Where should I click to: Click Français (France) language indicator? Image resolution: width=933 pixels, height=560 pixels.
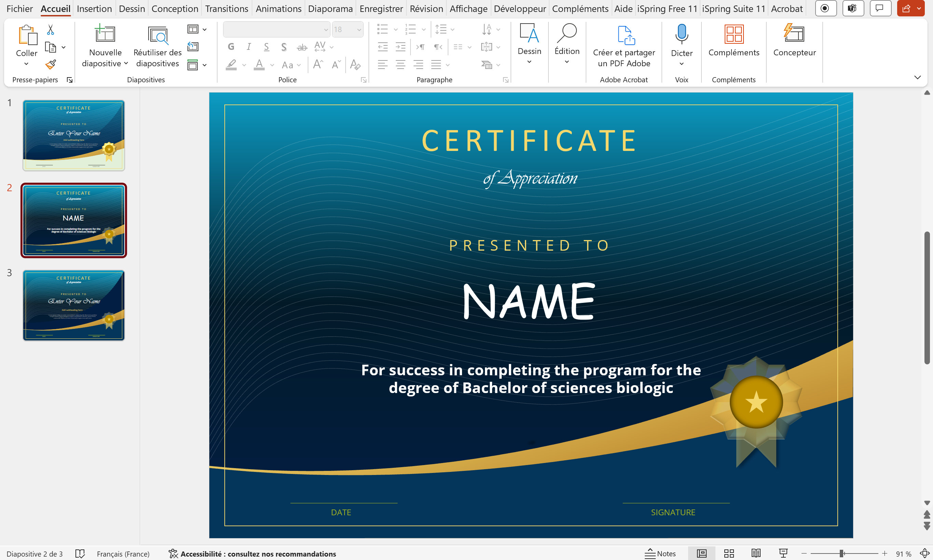pyautogui.click(x=123, y=554)
